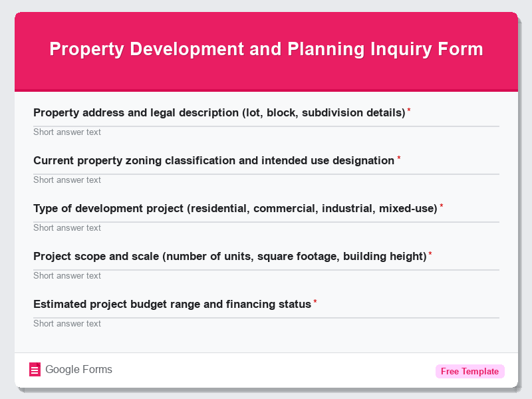Click the project scope question label
The image size is (532, 399).
click(229, 256)
